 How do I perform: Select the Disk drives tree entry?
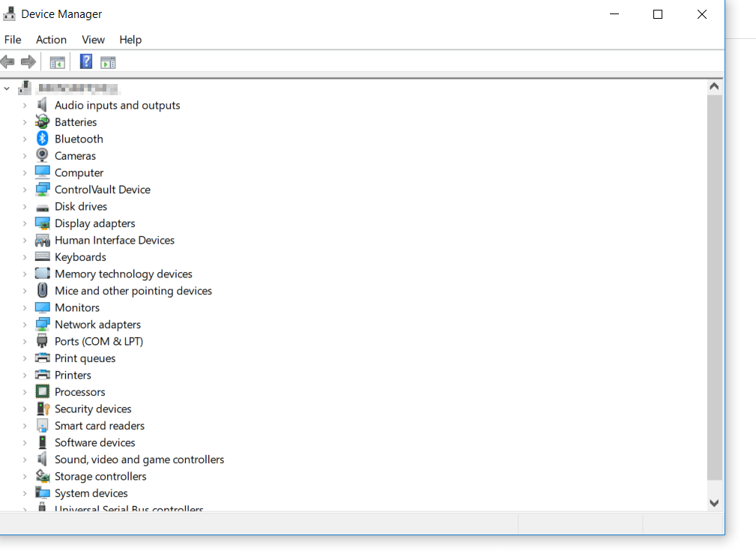point(80,206)
